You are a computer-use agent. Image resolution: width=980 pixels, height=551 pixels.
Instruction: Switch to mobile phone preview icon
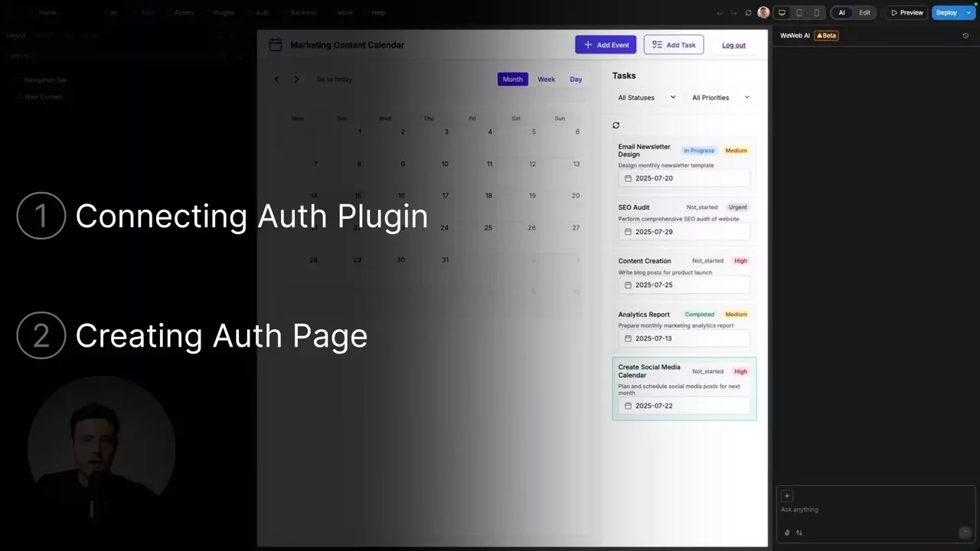pos(816,12)
